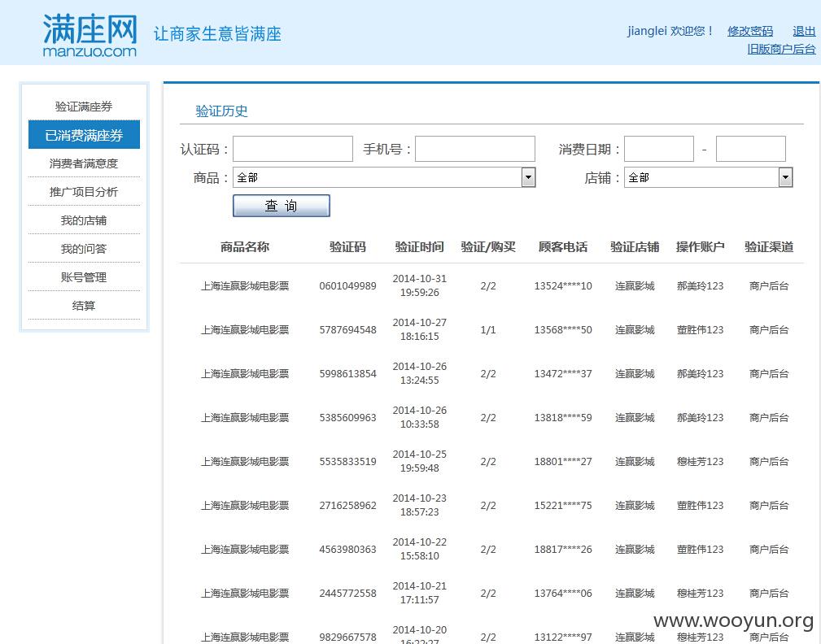
Task: Click the time 2014-10-31 19:59:26
Action: (419, 285)
